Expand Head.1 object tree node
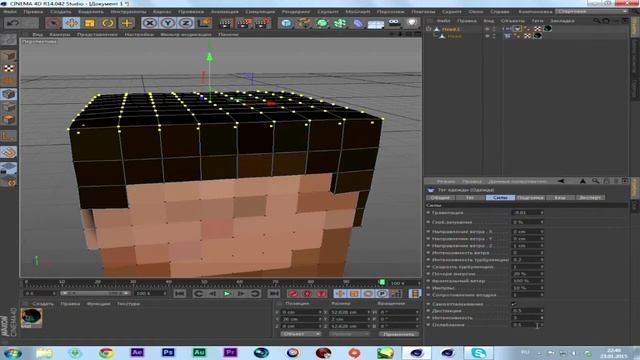 pyautogui.click(x=429, y=29)
